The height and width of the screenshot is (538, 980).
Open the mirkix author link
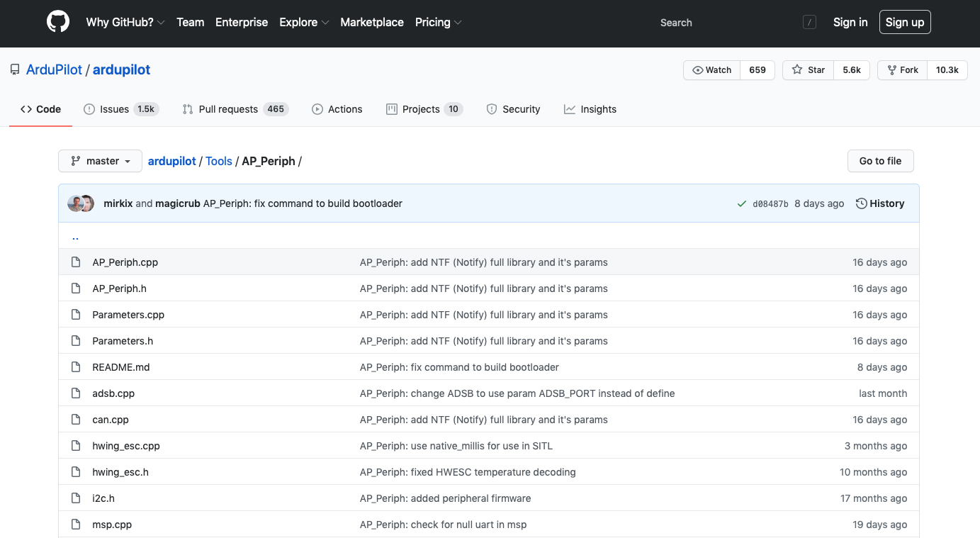[x=118, y=203]
